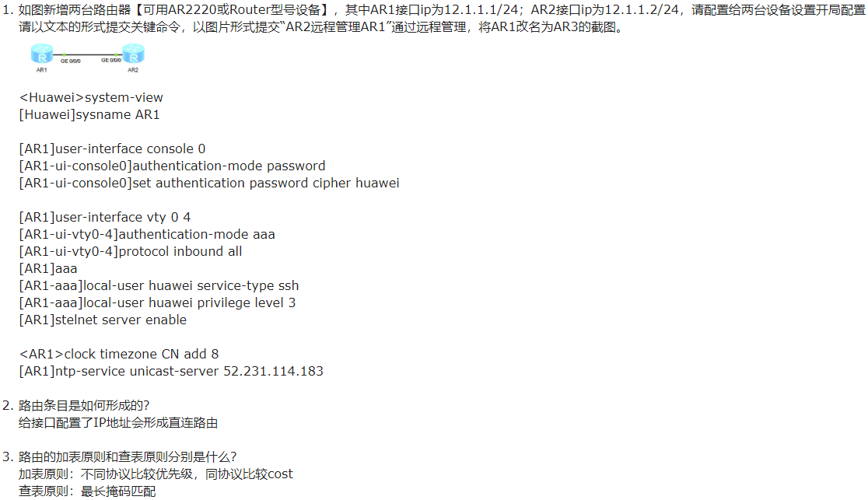Click the user-interface console 0 line
The width and height of the screenshot is (868, 500).
pyautogui.click(x=112, y=149)
